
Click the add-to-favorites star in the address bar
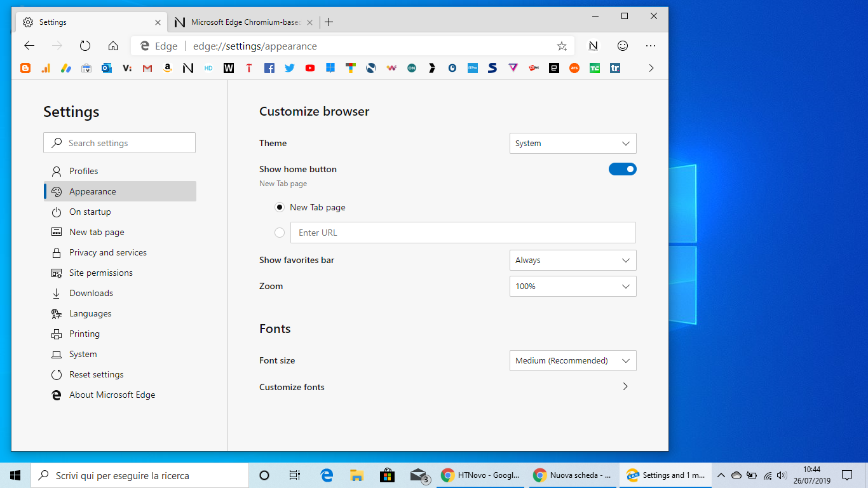[x=562, y=46]
